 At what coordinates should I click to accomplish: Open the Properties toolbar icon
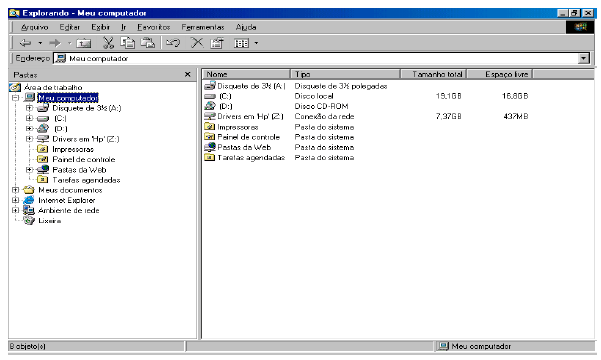[x=217, y=43]
